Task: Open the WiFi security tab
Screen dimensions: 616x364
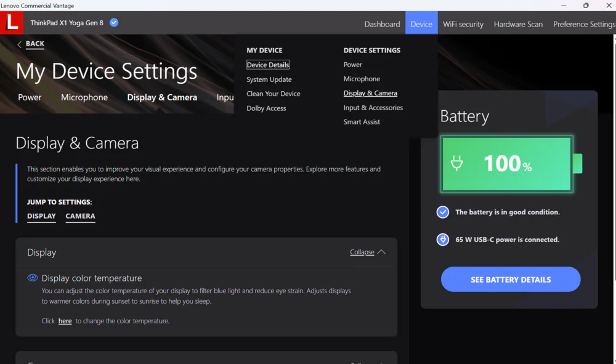Action: pyautogui.click(x=463, y=24)
